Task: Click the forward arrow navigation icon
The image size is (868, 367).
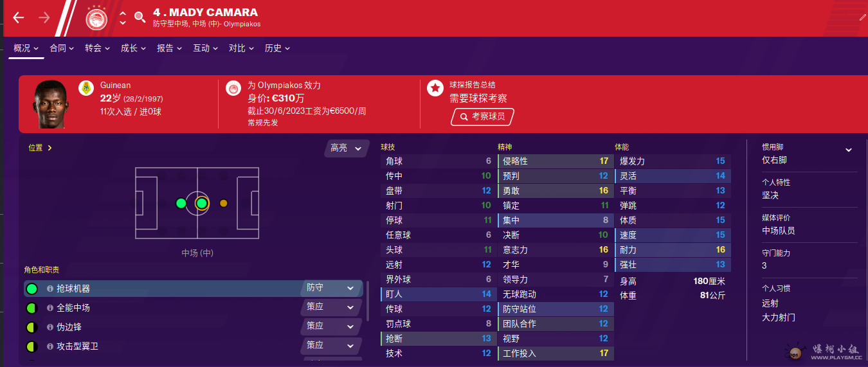Action: pos(44,18)
